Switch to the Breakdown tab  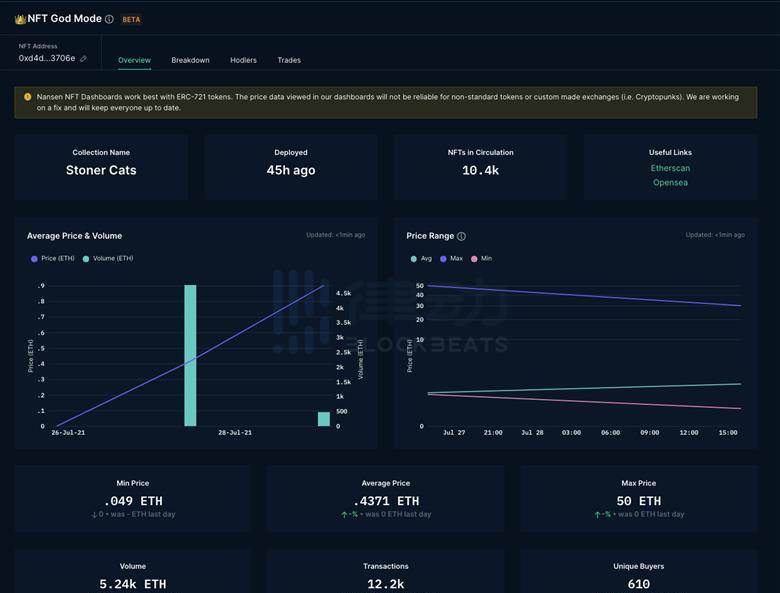(191, 60)
